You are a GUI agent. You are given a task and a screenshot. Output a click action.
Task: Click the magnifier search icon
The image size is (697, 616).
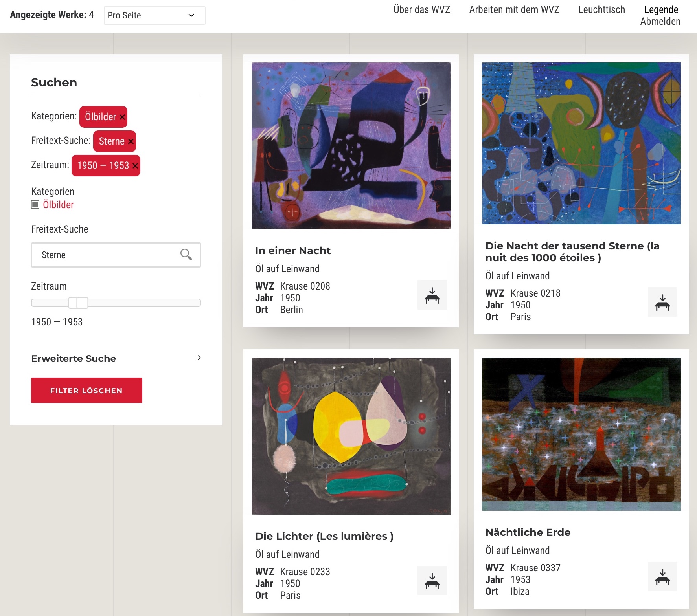point(186,255)
